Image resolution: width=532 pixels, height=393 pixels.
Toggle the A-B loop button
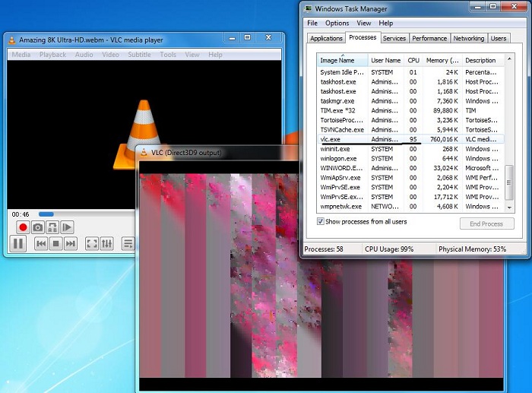[52, 227]
